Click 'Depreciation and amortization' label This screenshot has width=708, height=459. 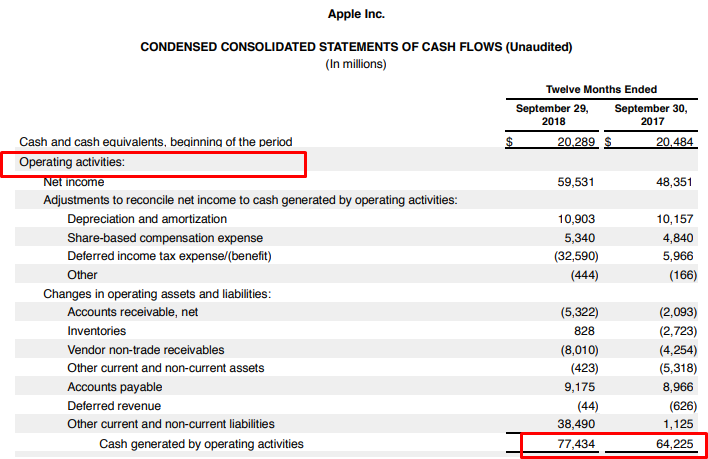click(x=147, y=219)
